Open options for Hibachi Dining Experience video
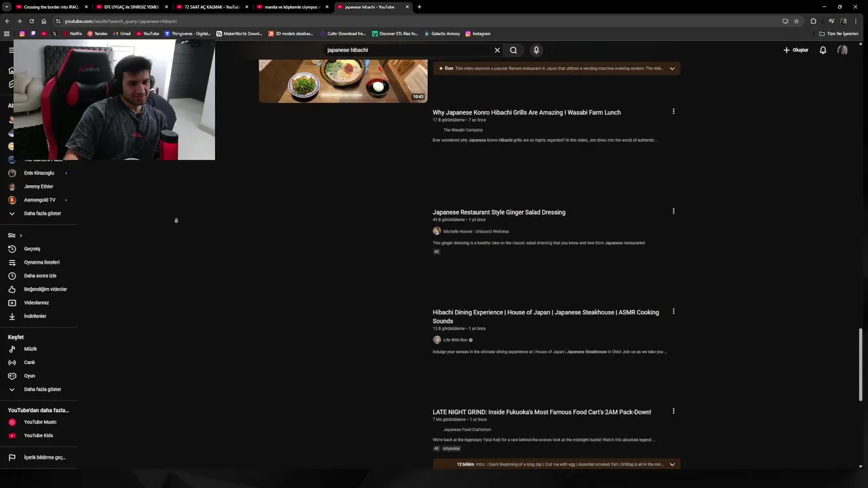Screen dimensions: 868x488 (673, 311)
